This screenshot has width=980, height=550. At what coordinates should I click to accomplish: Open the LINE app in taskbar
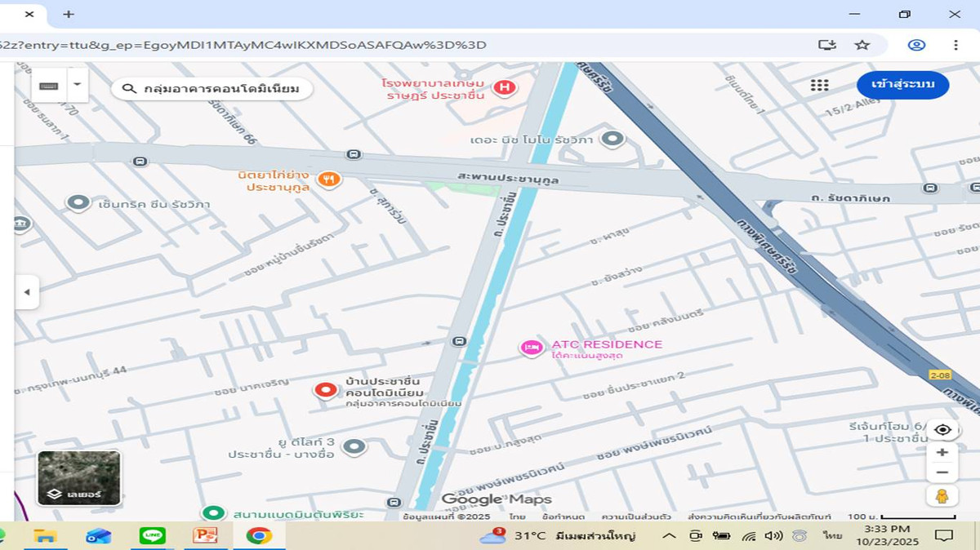[152, 535]
